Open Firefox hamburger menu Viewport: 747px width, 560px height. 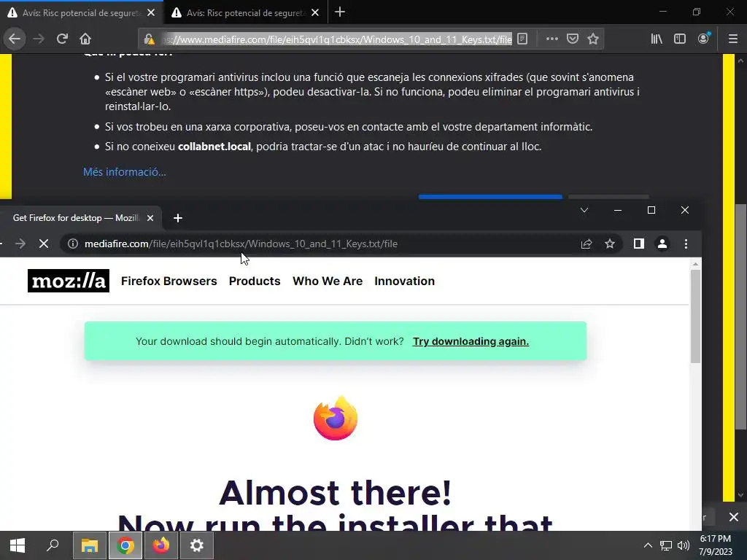732,39
